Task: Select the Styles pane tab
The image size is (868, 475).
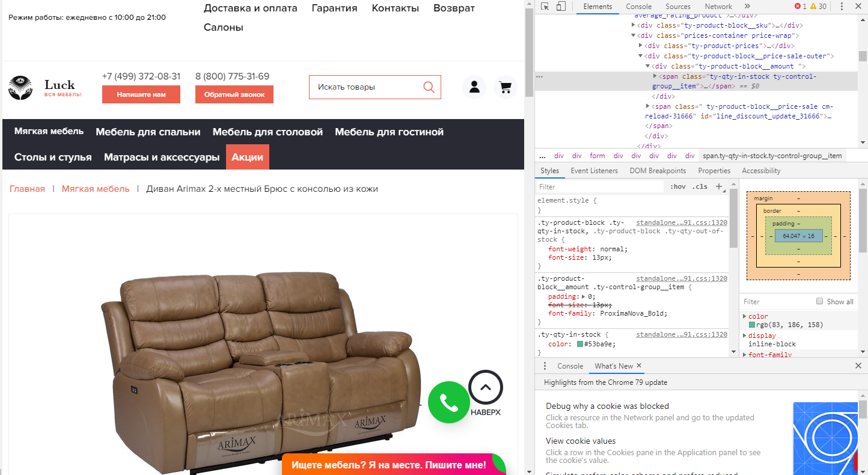Action: (x=549, y=171)
